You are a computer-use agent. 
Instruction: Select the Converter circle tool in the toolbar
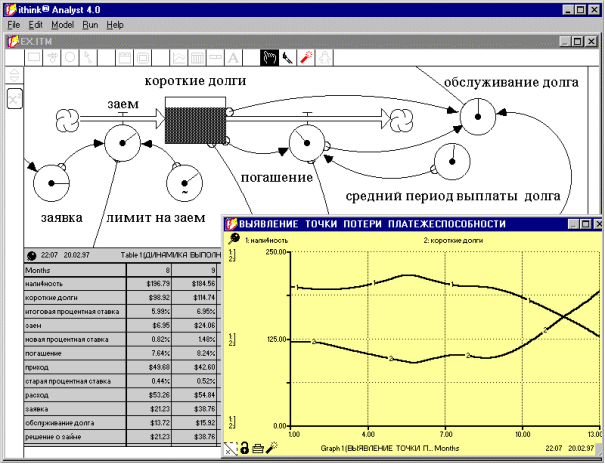click(70, 58)
